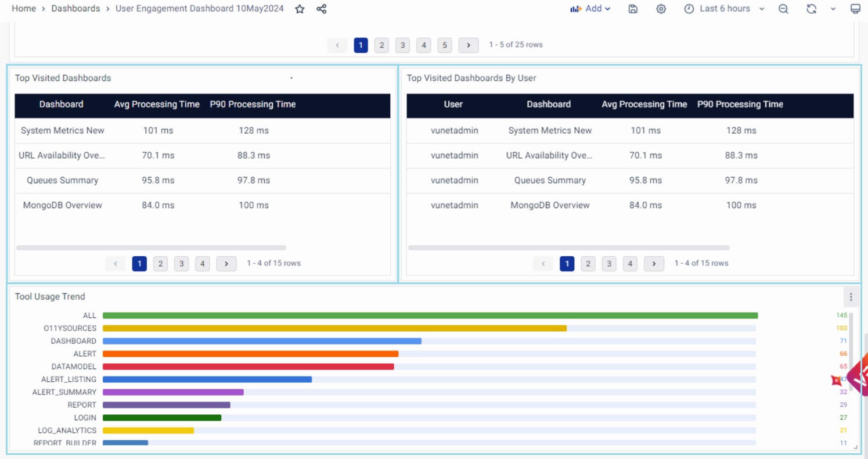Click next page arrow in Top Visited Dashboards
This screenshot has height=459, width=868.
click(226, 264)
